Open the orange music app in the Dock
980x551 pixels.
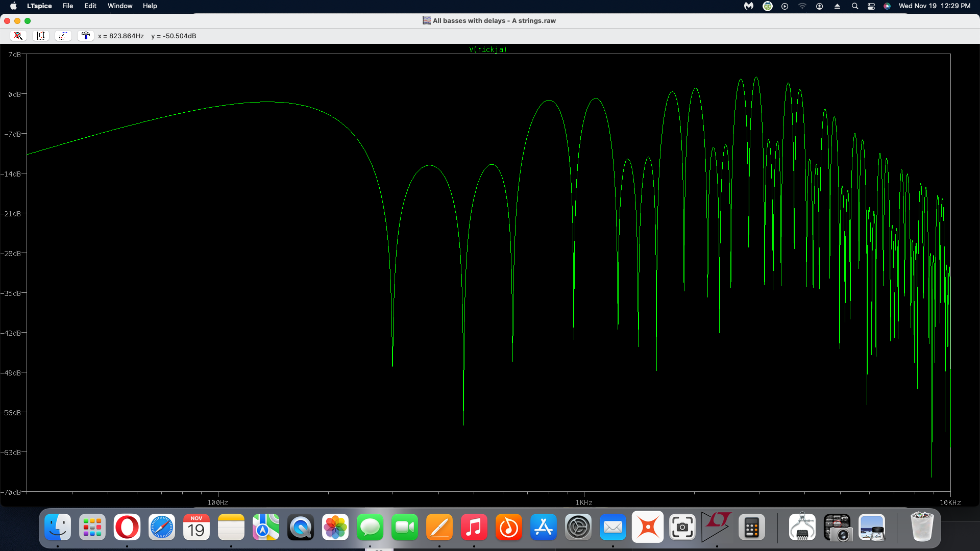[509, 527]
